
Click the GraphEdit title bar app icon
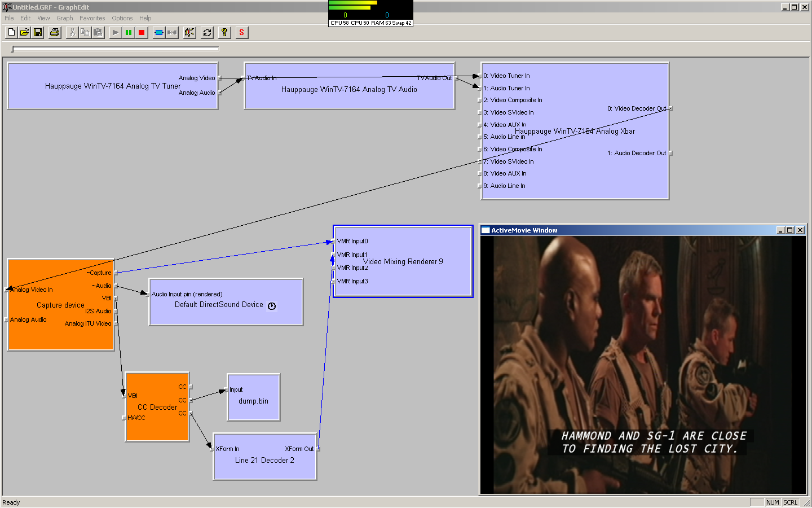pos(7,7)
